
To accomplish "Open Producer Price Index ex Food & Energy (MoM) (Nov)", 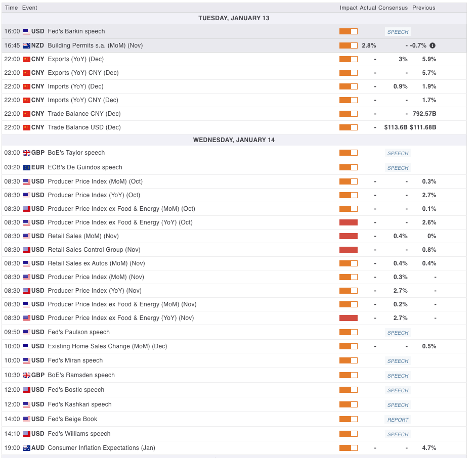I will 122,304.
